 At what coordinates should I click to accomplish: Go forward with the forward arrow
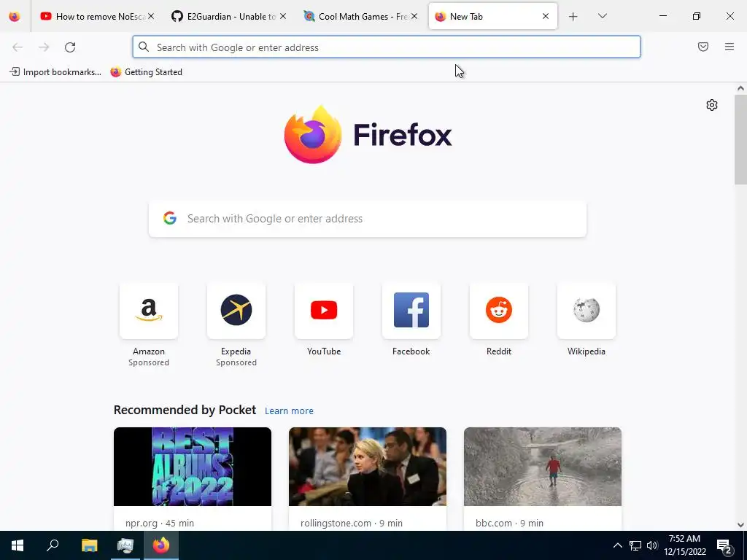pos(44,47)
